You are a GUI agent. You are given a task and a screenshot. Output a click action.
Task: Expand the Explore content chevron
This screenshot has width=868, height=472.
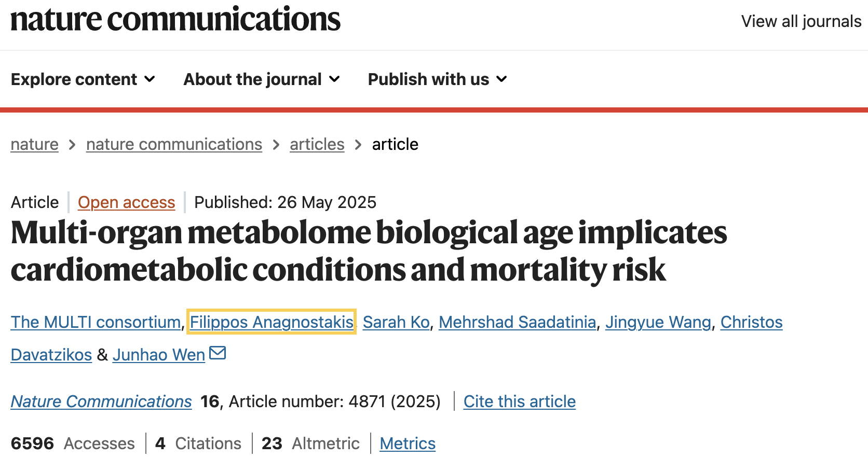pyautogui.click(x=150, y=79)
